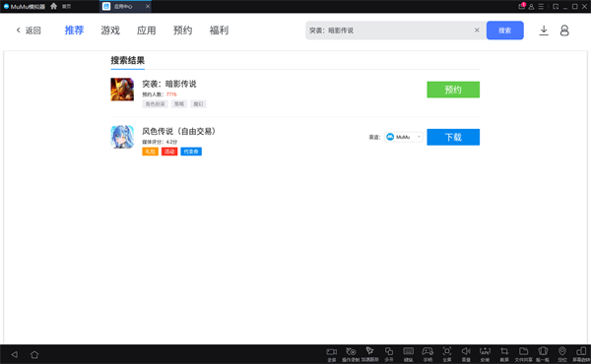This screenshot has width=591, height=364.
Task: Switch to the 福利 tab
Action: click(219, 30)
